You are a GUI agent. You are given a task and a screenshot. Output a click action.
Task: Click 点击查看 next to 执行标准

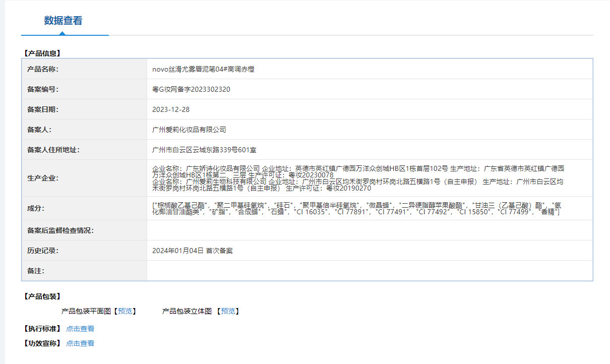click(80, 329)
